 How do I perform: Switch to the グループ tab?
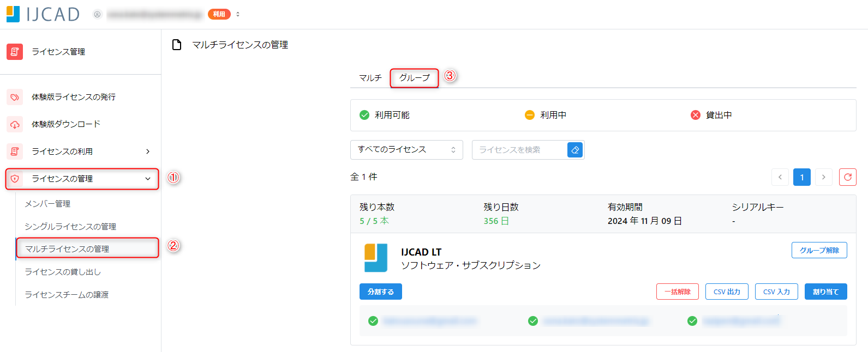(414, 78)
